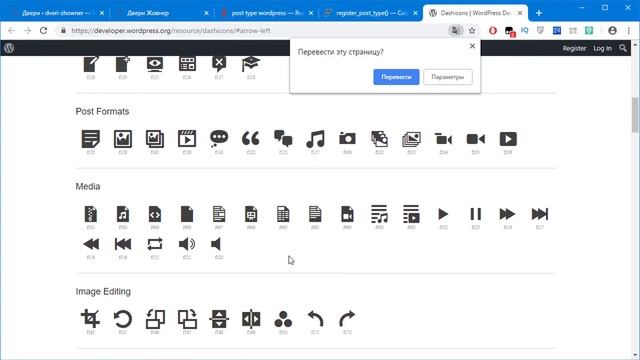Reload the current page
Image resolution: width=640 pixels, height=360 pixels.
pyautogui.click(x=43, y=31)
